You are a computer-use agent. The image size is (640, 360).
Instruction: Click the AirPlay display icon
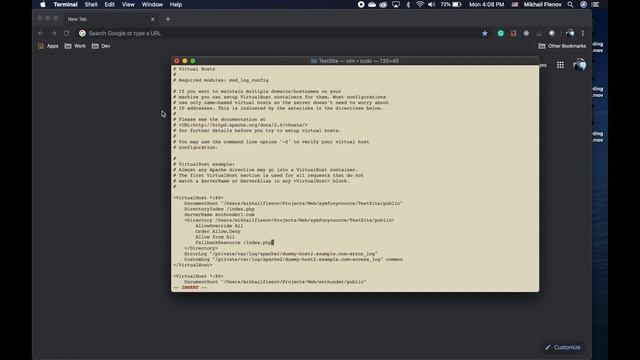[396, 4]
